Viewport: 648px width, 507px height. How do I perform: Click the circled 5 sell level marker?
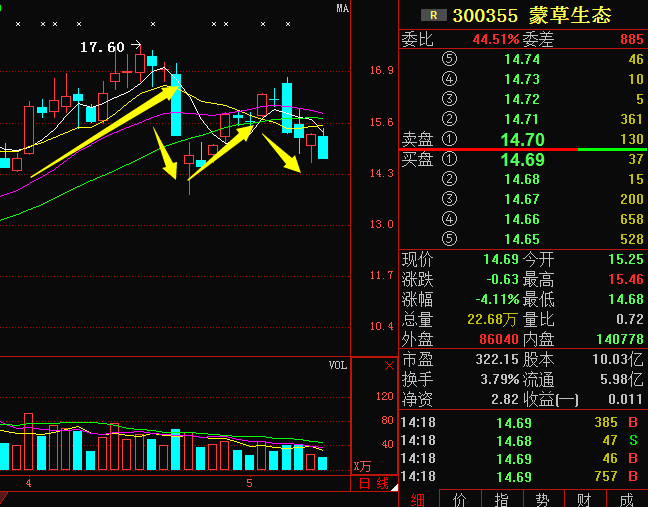pos(449,59)
